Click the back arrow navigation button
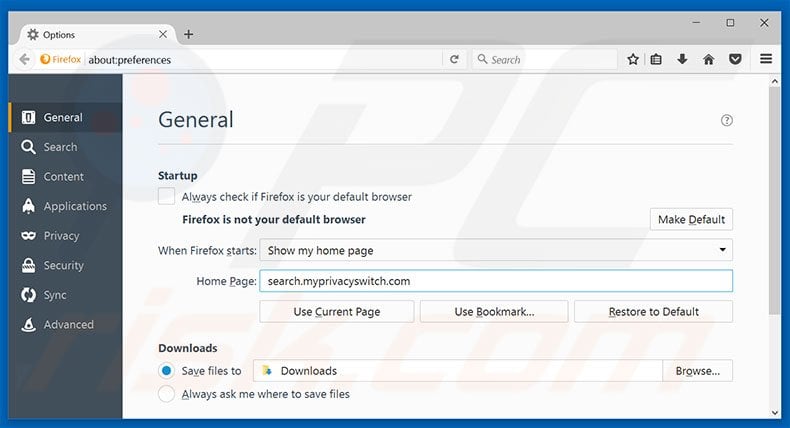The height and width of the screenshot is (428, 790). pyautogui.click(x=24, y=59)
